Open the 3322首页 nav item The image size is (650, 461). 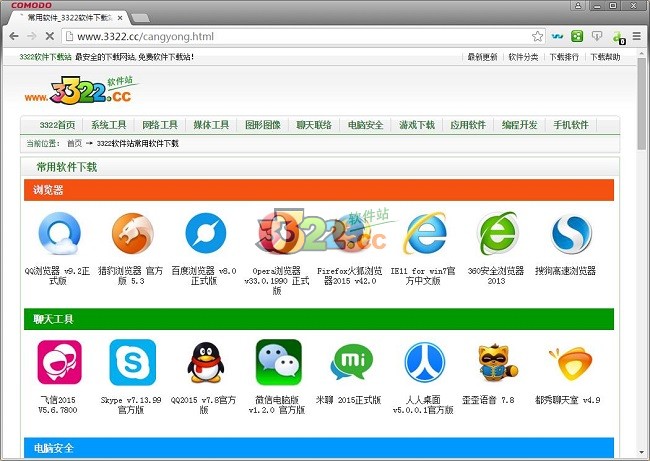57,125
